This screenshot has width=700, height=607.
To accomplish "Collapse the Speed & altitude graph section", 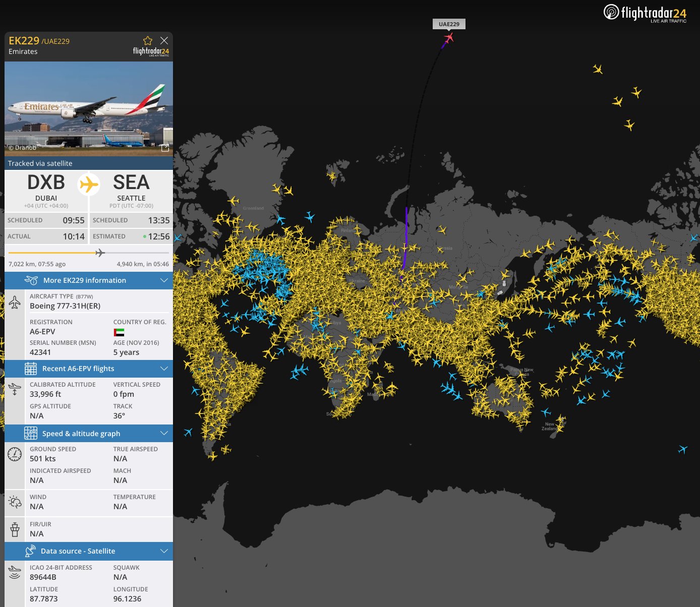I will pyautogui.click(x=164, y=434).
